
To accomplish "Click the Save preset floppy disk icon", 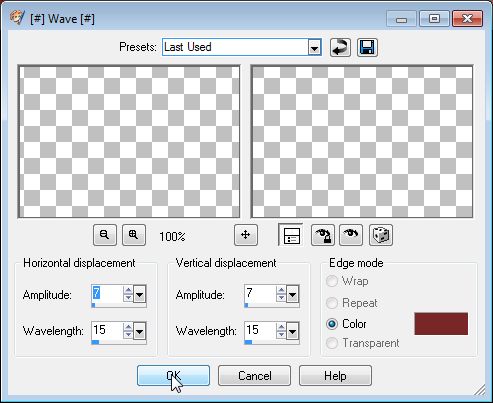I will pos(367,47).
